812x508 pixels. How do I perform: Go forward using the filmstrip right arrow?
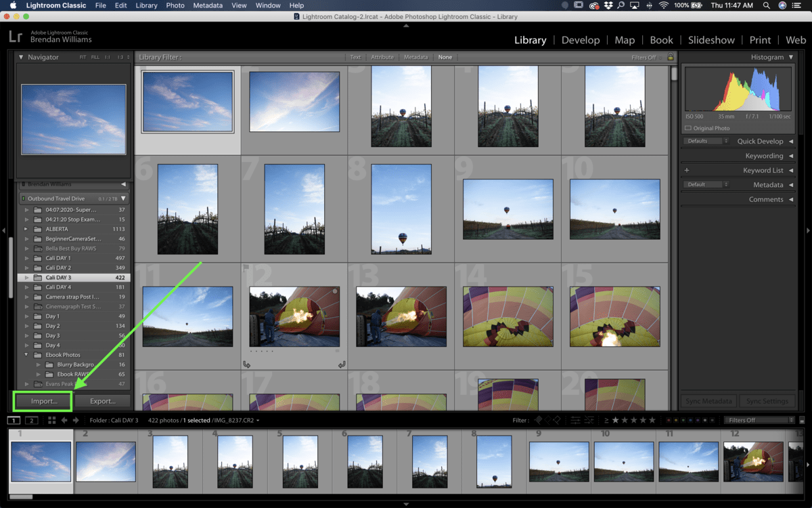click(75, 421)
